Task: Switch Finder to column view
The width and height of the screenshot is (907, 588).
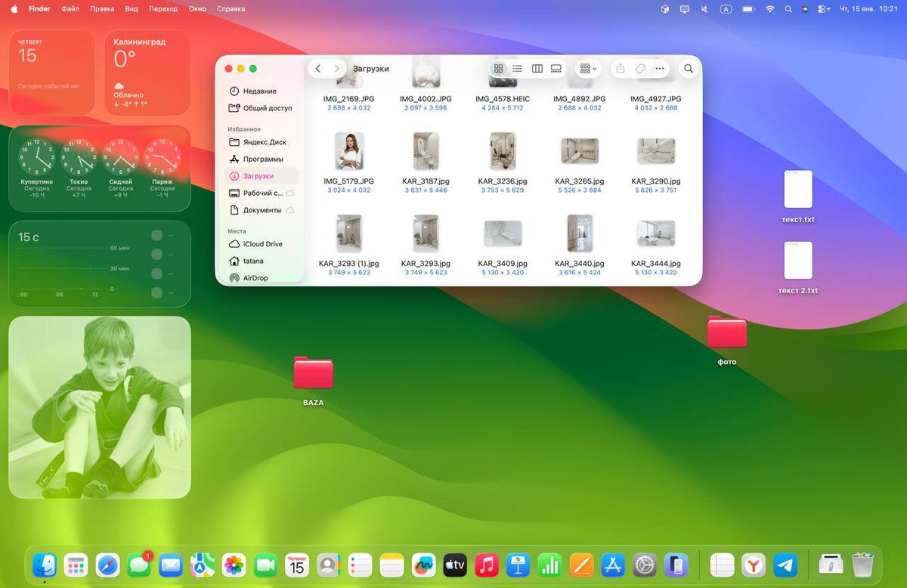Action: (537, 69)
